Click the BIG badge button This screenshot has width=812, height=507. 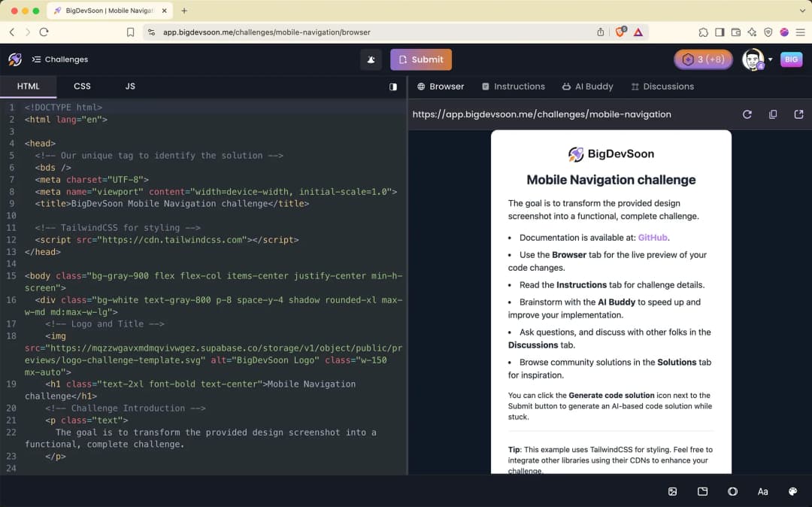click(791, 59)
